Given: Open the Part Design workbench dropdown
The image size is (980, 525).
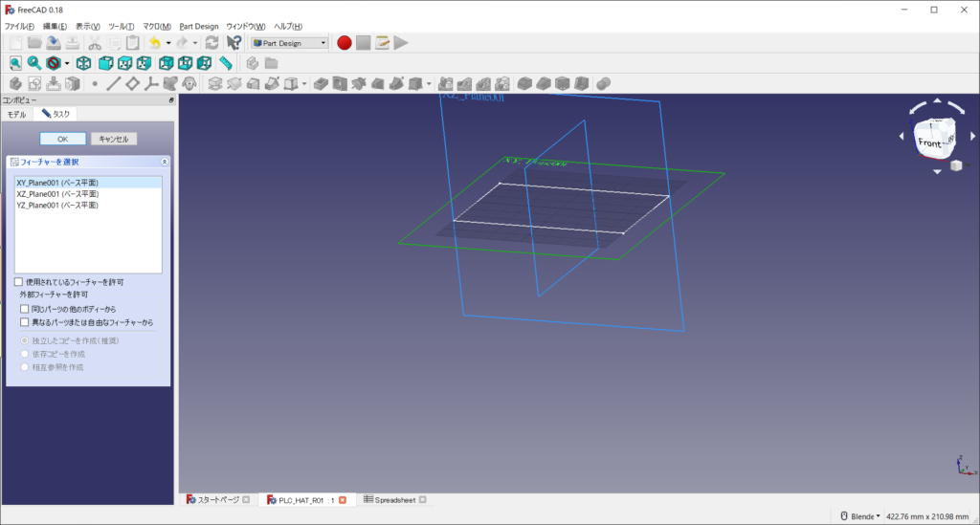Looking at the screenshot, I should coord(289,42).
